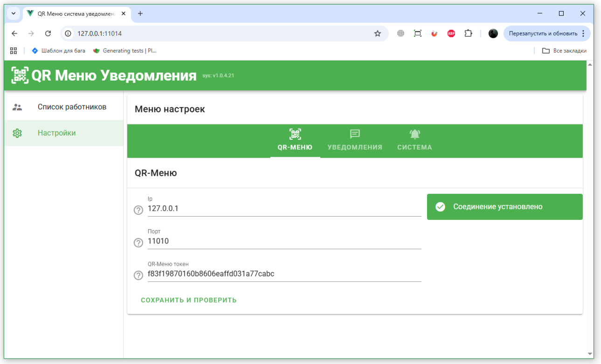This screenshot has height=364, width=601.
Task: Switch to the Уведомления tab
Action: tap(355, 140)
